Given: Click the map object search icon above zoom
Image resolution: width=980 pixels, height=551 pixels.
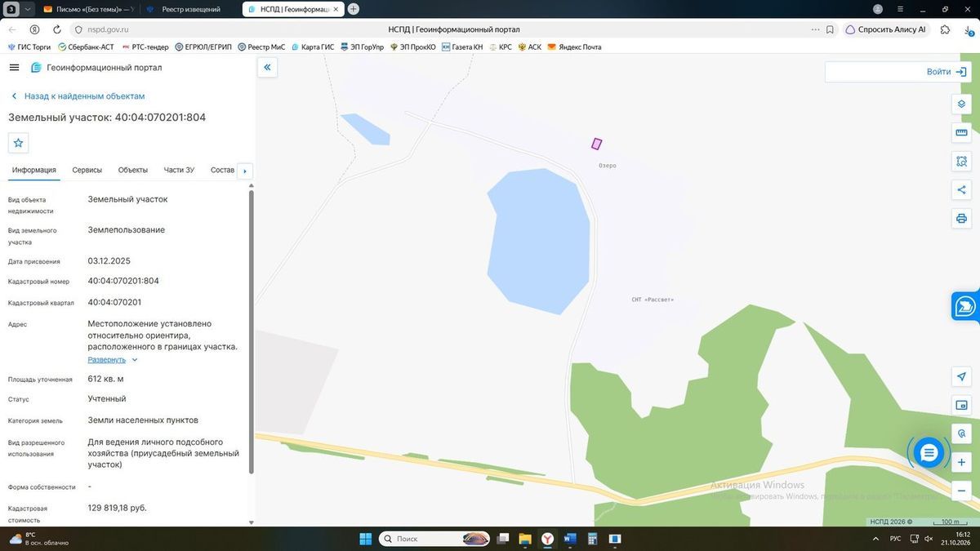Looking at the screenshot, I should click(x=961, y=433).
